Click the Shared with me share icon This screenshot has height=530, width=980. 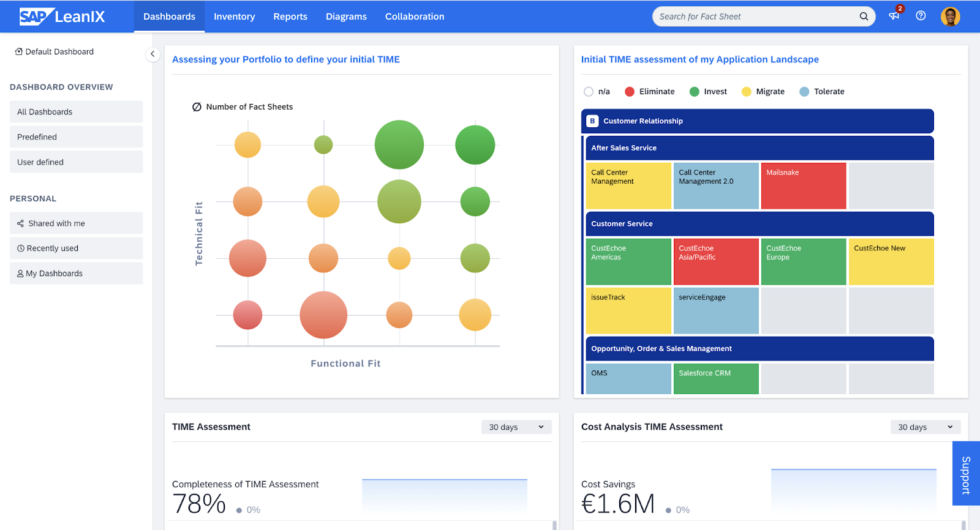tap(21, 223)
